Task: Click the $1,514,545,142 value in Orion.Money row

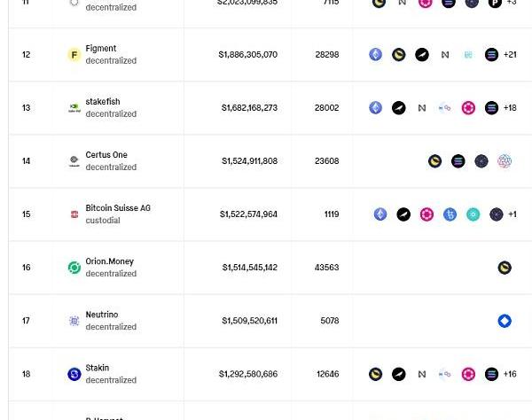Action: (249, 268)
